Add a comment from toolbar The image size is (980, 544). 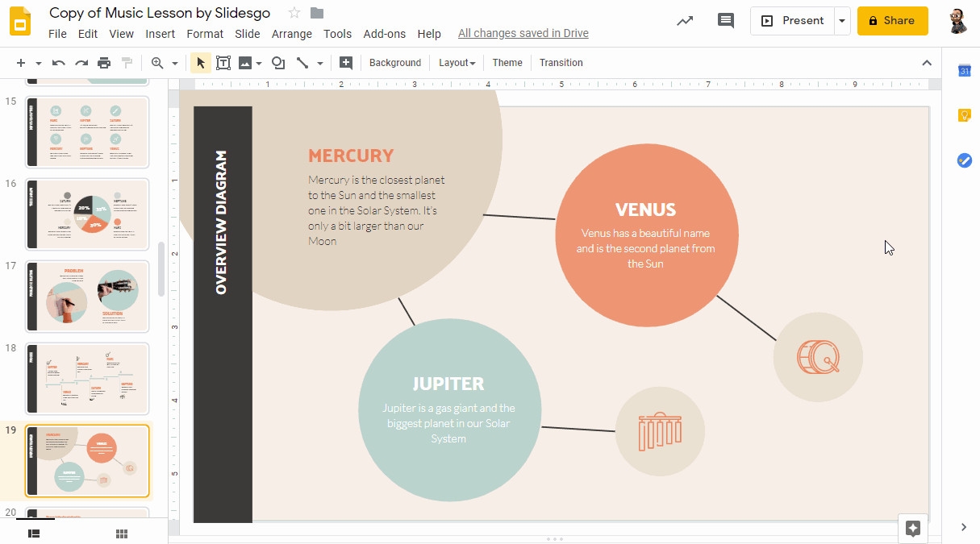346,63
